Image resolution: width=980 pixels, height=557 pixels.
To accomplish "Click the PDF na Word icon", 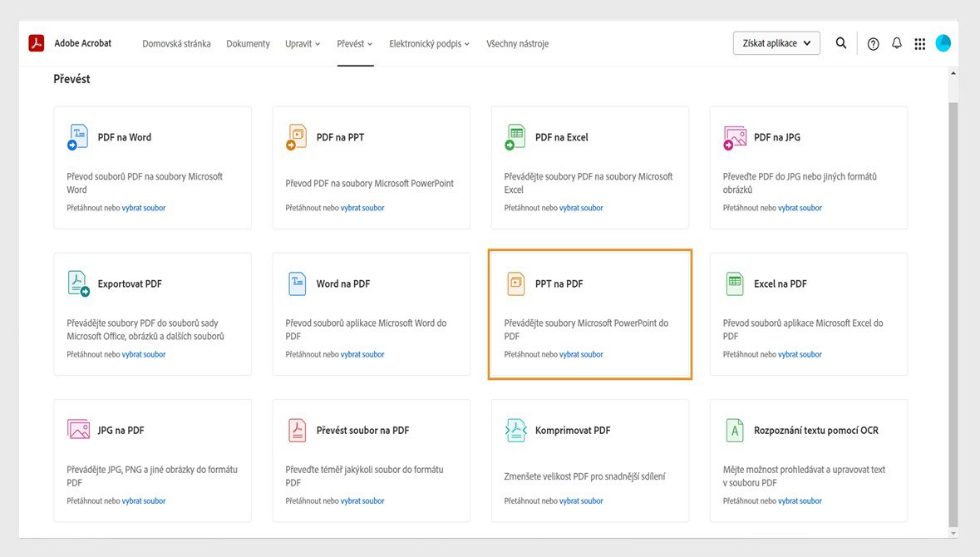I will pos(77,137).
